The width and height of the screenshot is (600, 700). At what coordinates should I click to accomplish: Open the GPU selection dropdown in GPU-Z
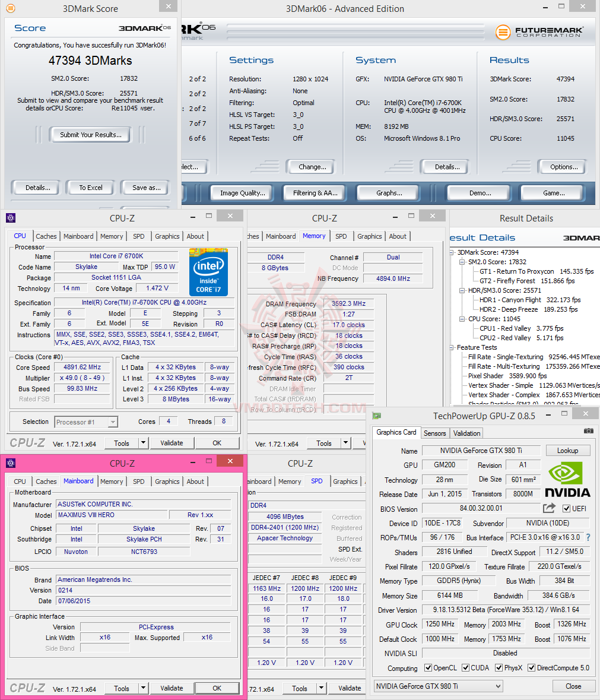(438, 686)
